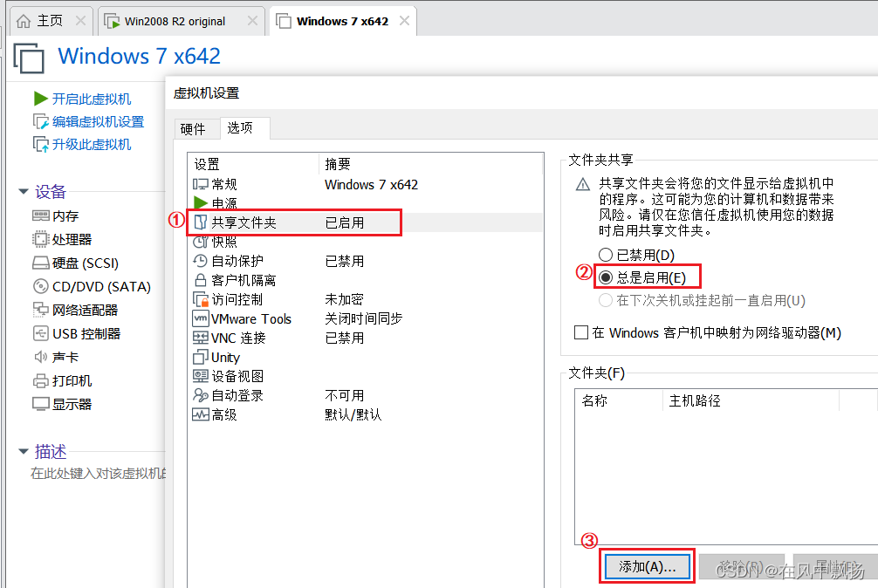
Task: Select the 已禁用(D) radio button
Action: coord(606,255)
